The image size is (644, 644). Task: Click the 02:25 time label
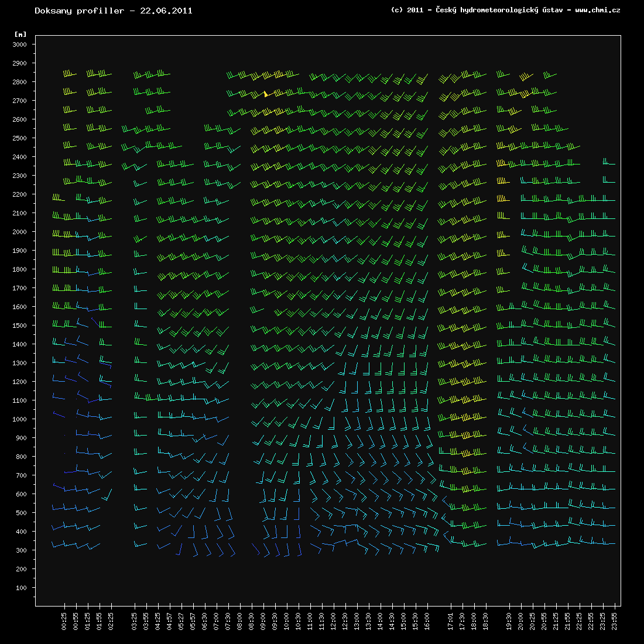(111, 621)
